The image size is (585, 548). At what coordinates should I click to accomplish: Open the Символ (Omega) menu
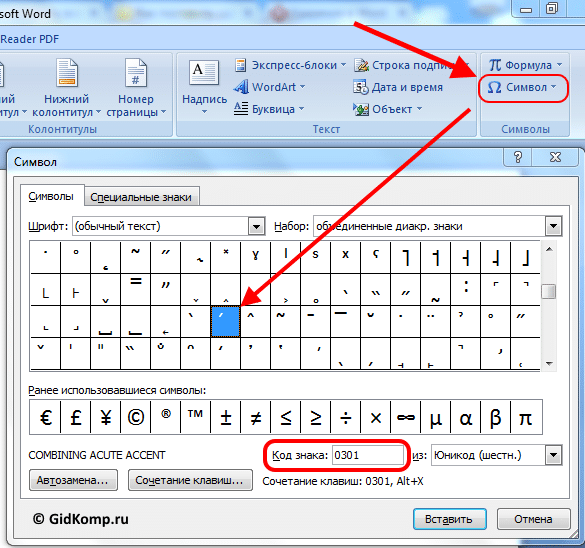[522, 88]
